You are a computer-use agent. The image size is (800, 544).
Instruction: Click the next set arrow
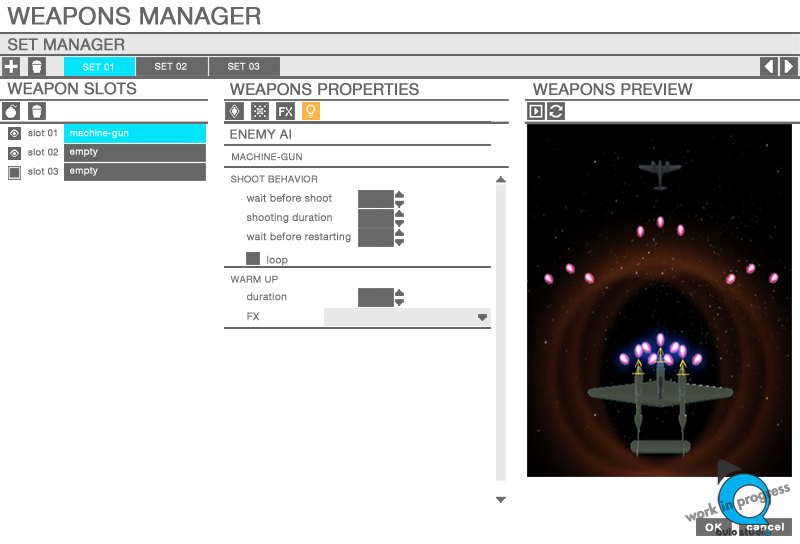(789, 66)
